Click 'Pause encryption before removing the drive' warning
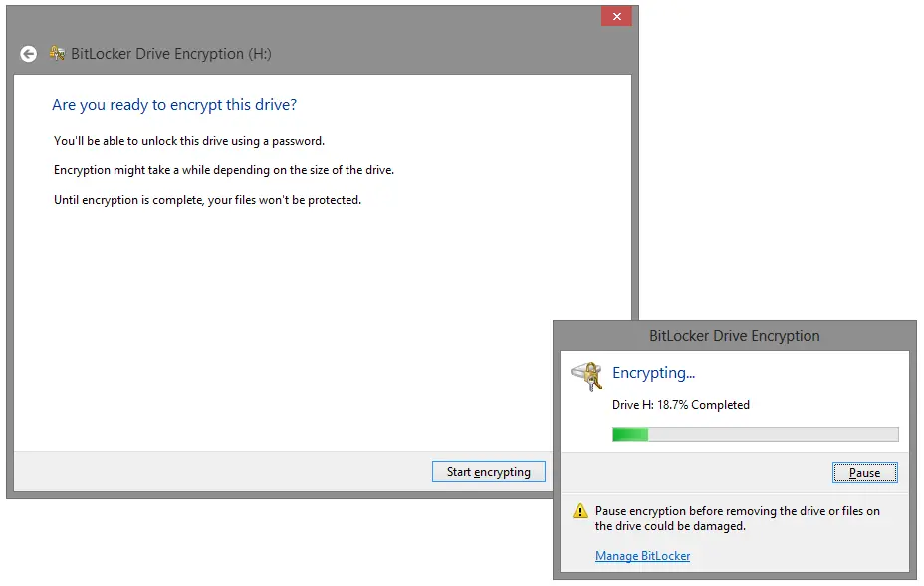Image resolution: width=924 pixels, height=586 pixels. pyautogui.click(x=737, y=519)
